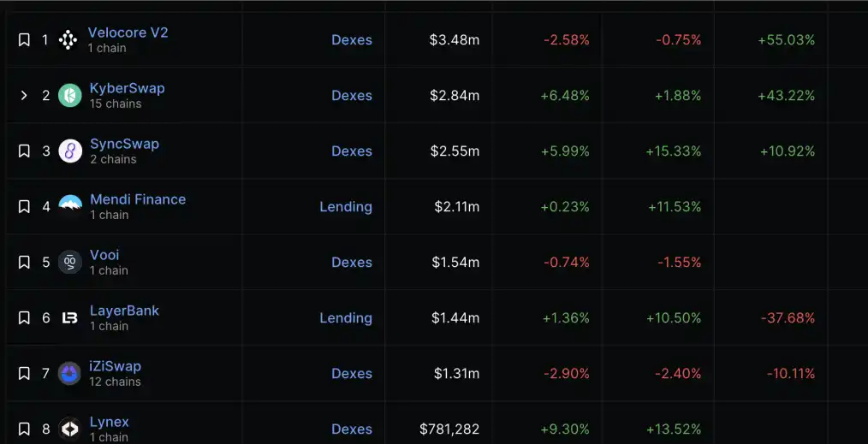Click the SyncSwap logo icon
This screenshot has height=444, width=868.
[69, 151]
